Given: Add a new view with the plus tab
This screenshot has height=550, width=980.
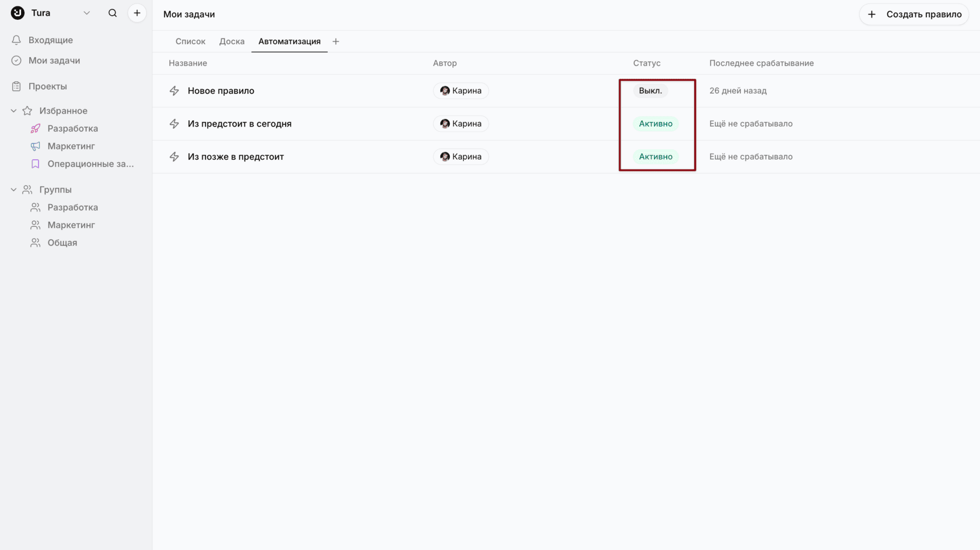Looking at the screenshot, I should click(x=335, y=41).
